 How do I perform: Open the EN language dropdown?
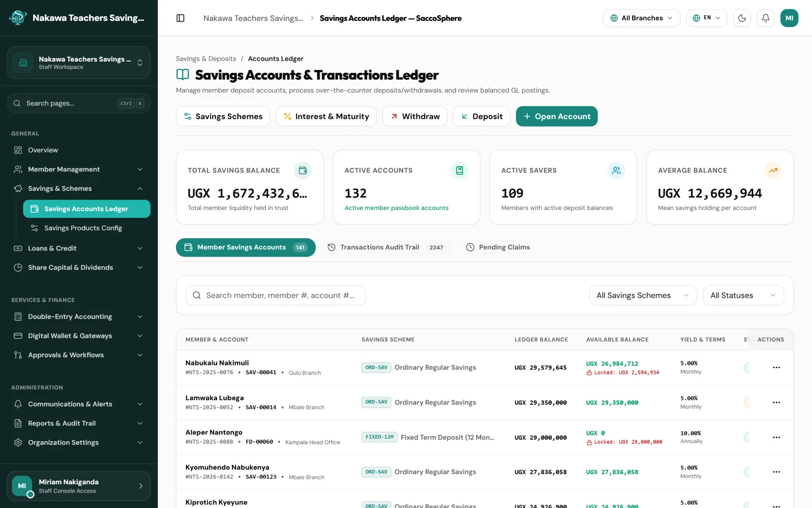[707, 18]
